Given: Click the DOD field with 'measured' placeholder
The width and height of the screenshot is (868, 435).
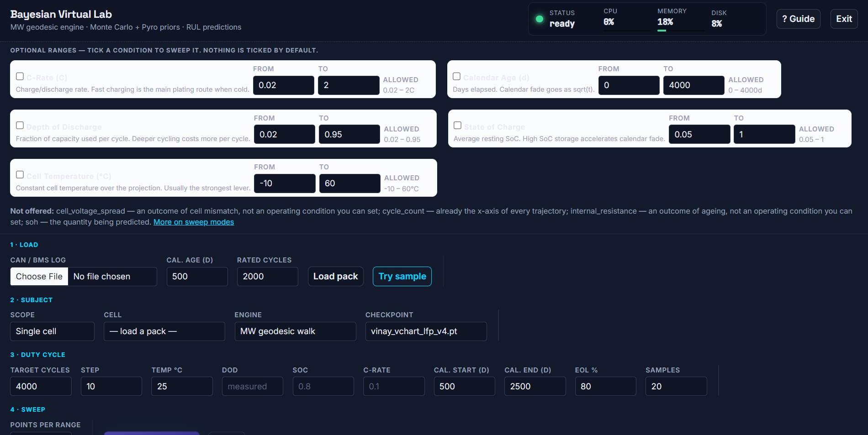Looking at the screenshot, I should tap(253, 387).
